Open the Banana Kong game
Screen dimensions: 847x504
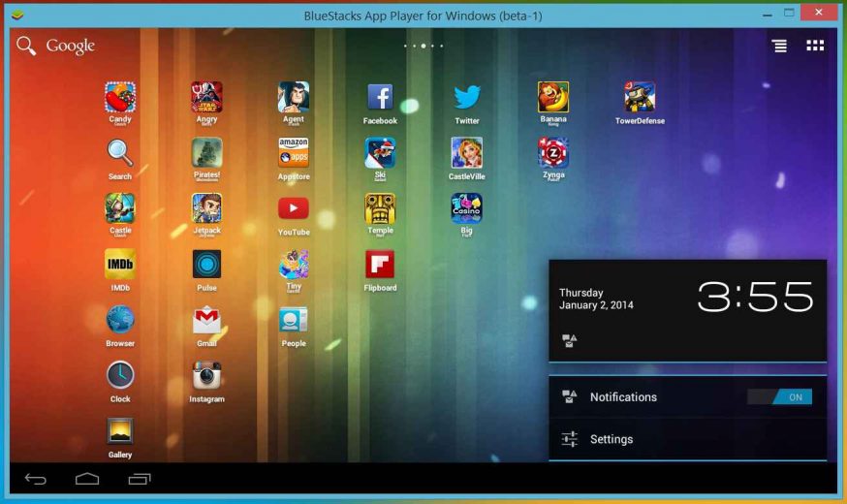[553, 97]
